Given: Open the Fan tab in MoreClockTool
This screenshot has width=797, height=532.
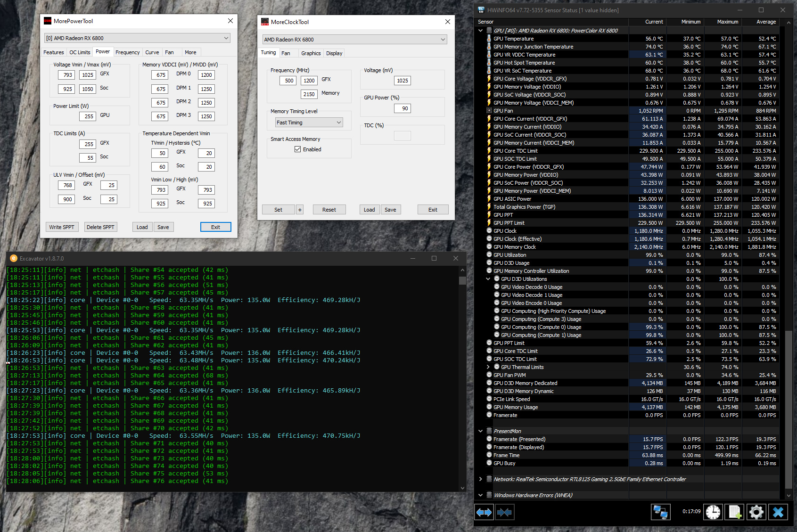Looking at the screenshot, I should [x=286, y=53].
